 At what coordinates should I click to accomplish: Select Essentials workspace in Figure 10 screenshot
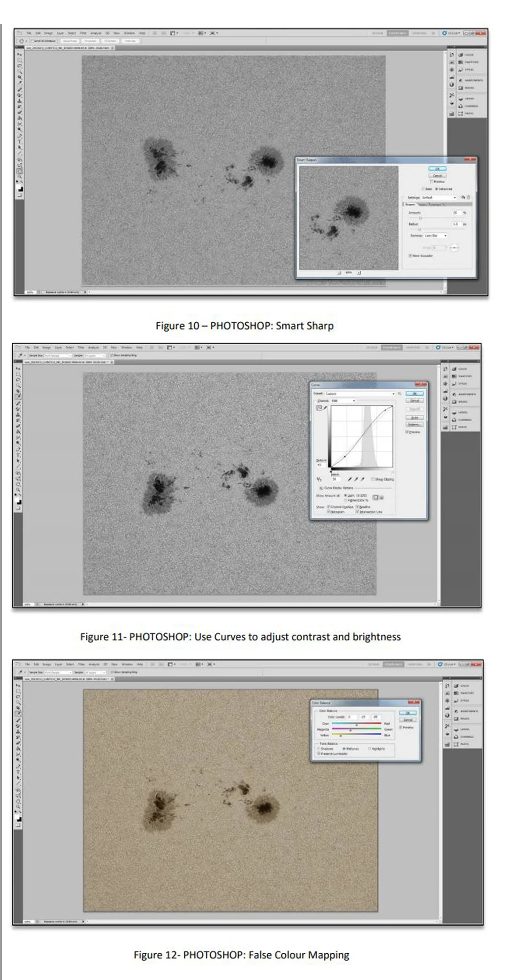point(397,33)
